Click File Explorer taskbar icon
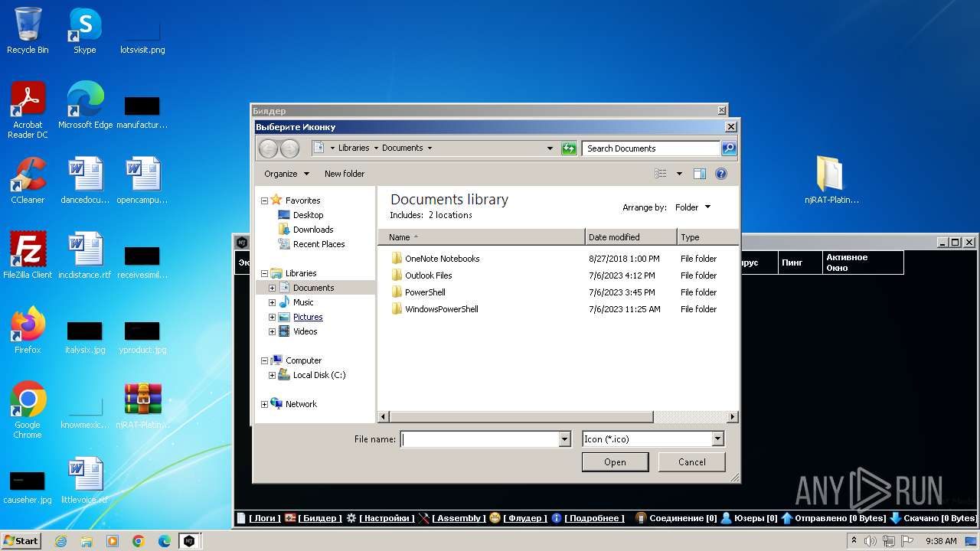980x551 pixels. pos(87,541)
